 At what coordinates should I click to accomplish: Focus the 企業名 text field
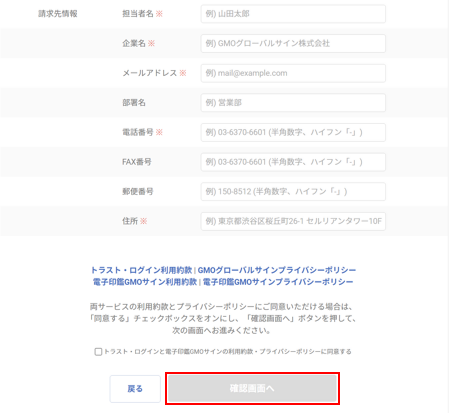click(x=293, y=43)
